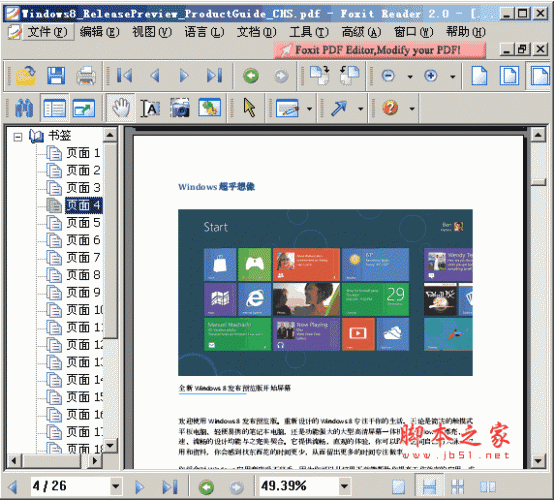Screen dimensions: 555x500
Task: Expand the help icon dropdown arrow
Action: [412, 109]
